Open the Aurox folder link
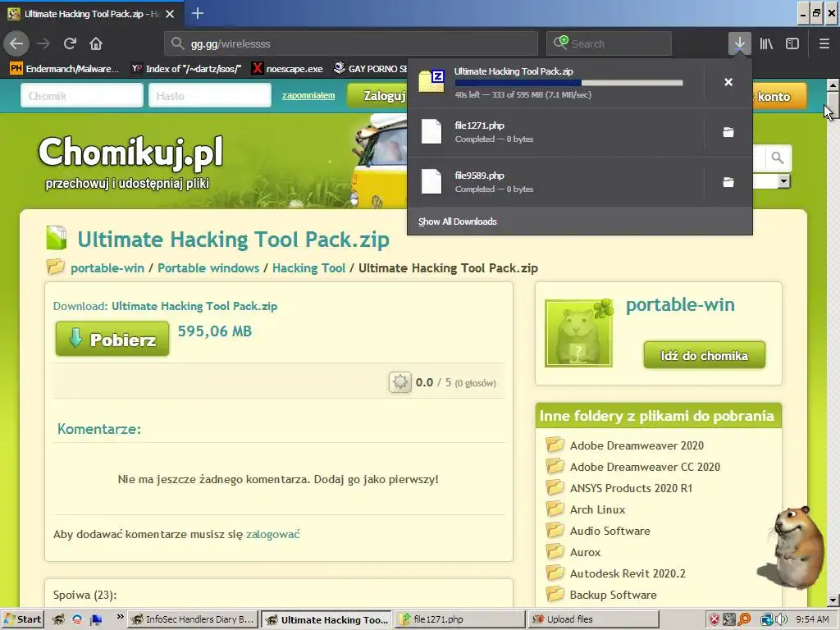Viewport: 840px width, 630px height. [x=585, y=552]
